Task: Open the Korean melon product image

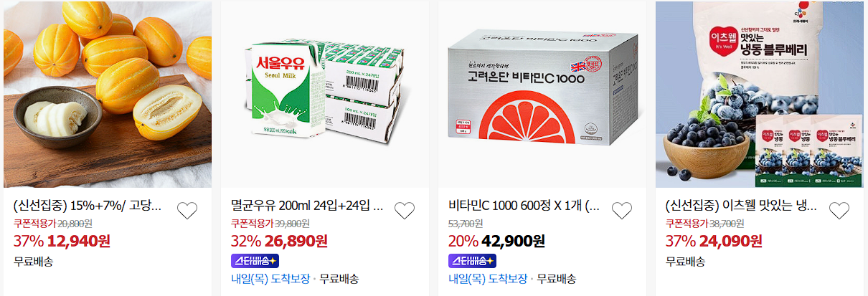Action: (108, 94)
